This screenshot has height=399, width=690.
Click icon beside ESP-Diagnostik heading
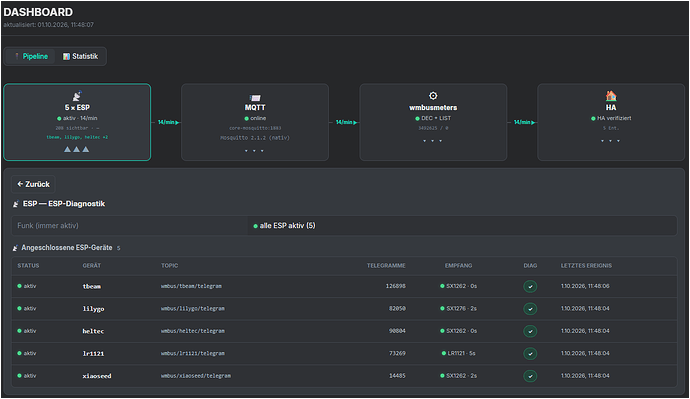(16, 204)
